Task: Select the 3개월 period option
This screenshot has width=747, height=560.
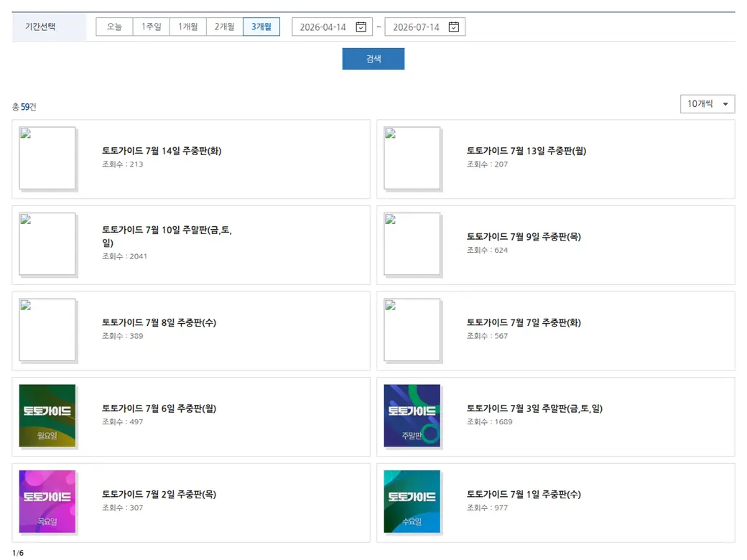Action: (261, 27)
